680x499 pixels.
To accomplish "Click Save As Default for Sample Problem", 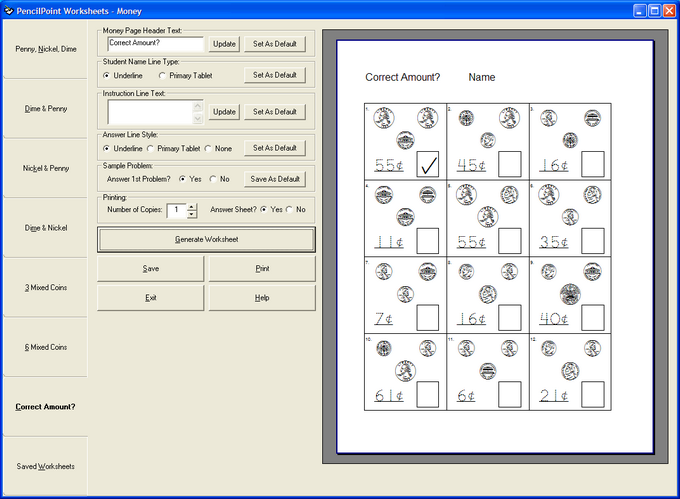I will 275,179.
